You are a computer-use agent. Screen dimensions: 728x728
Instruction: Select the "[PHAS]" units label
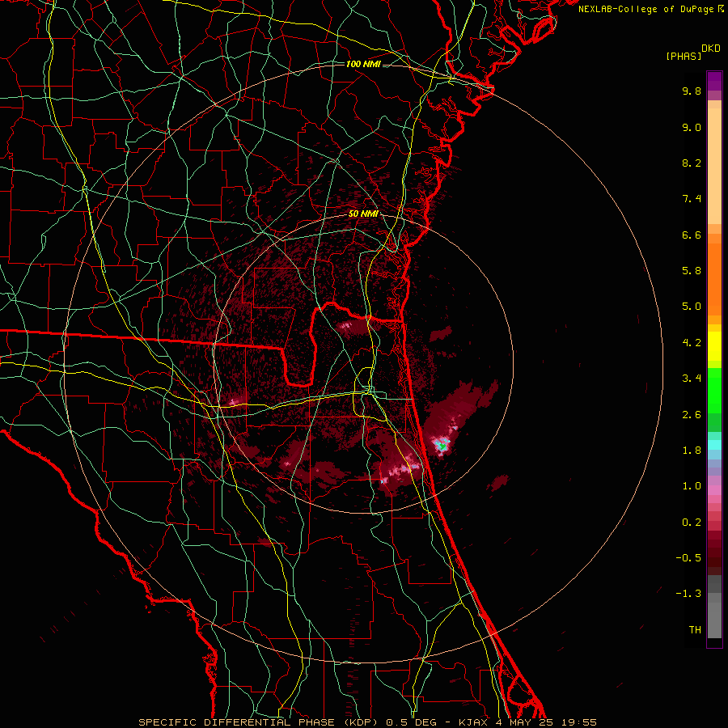tap(684, 56)
